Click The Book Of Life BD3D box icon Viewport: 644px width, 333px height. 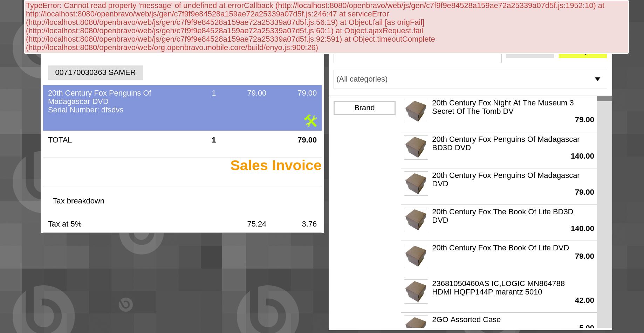pyautogui.click(x=416, y=220)
